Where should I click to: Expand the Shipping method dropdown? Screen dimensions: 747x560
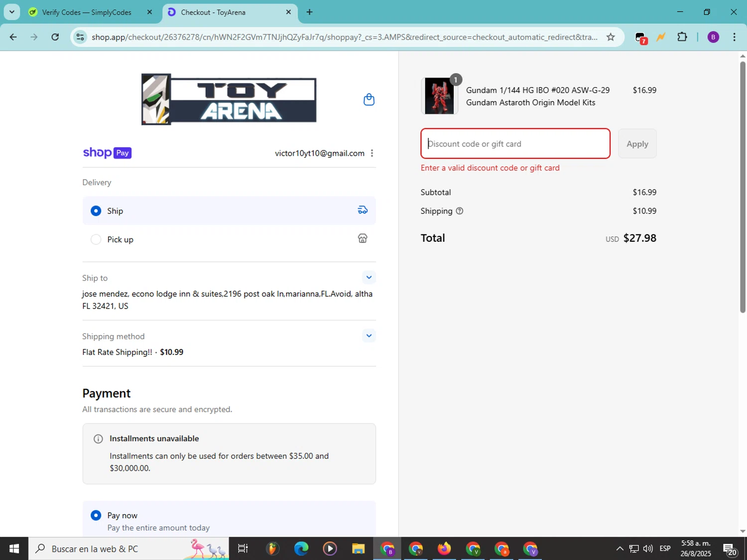tap(369, 336)
